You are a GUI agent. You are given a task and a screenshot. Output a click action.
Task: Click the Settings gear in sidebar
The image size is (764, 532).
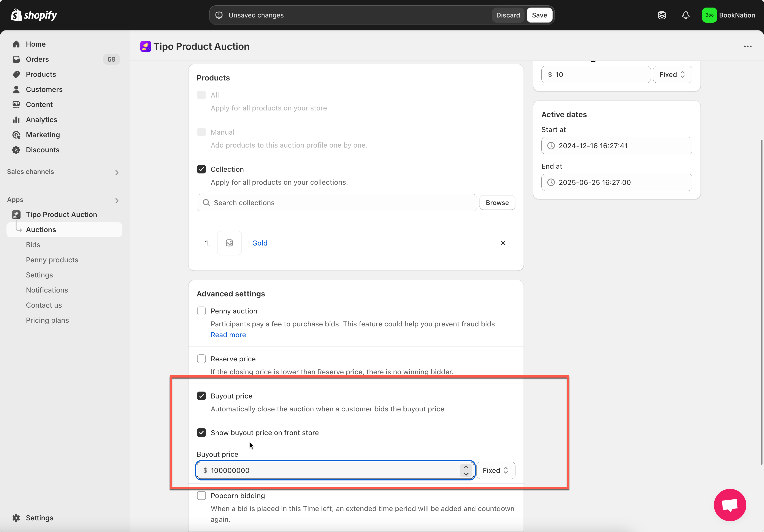[16, 518]
